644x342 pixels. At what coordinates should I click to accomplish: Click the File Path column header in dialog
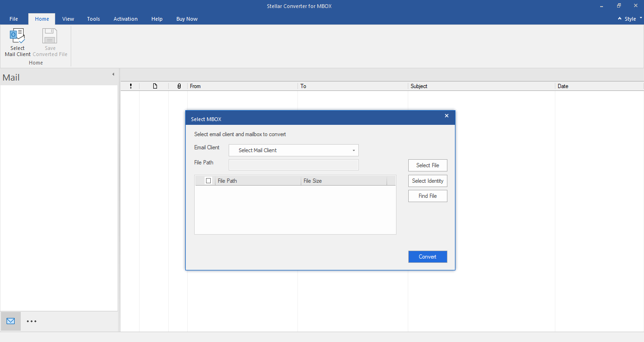pos(258,181)
